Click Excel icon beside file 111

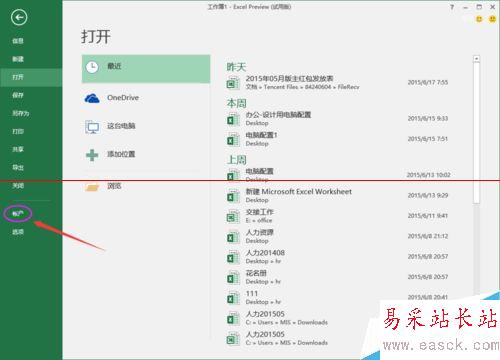click(x=233, y=298)
